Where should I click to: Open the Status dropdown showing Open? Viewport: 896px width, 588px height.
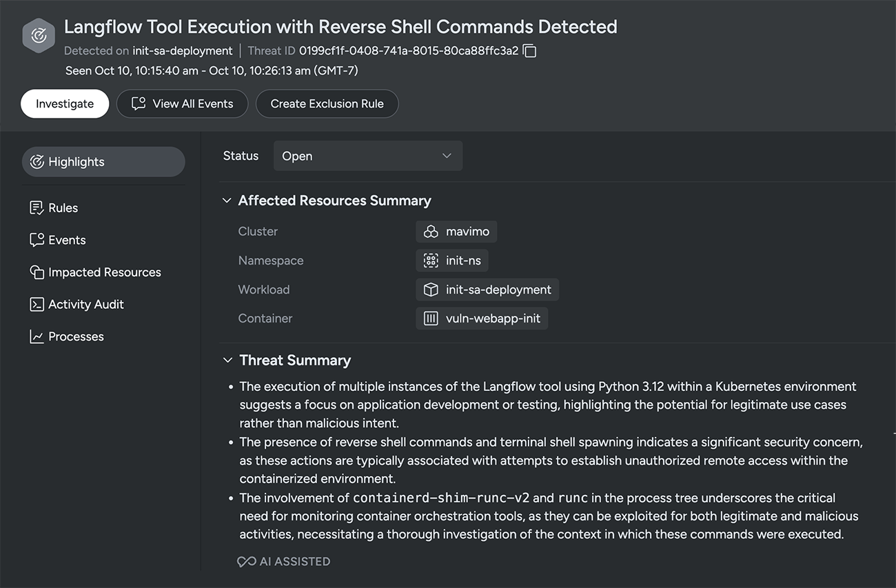click(368, 156)
